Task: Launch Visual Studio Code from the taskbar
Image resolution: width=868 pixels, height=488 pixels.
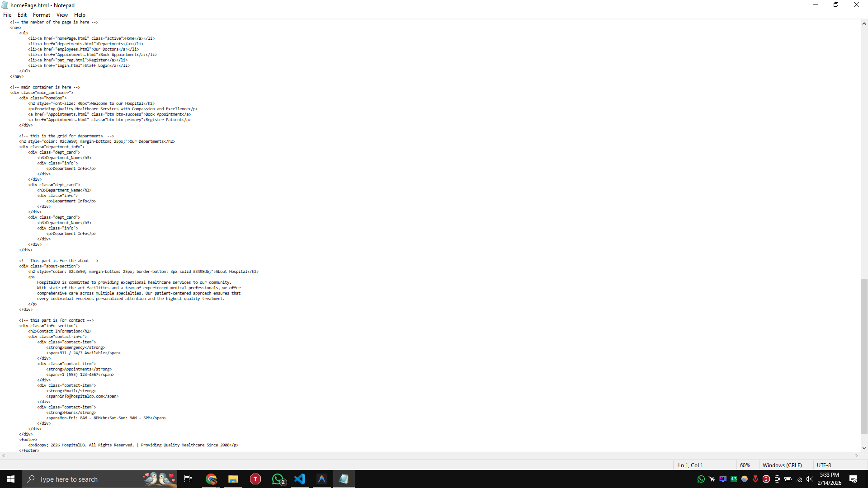Action: click(x=300, y=479)
